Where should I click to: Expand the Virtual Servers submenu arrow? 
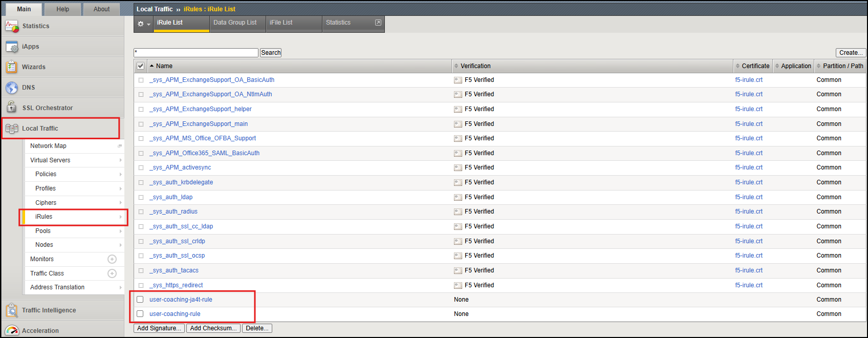121,160
